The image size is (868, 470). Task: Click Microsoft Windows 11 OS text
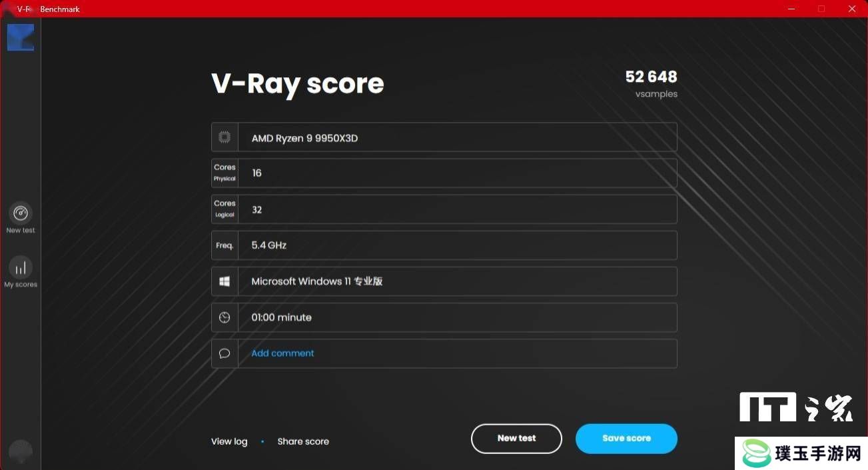(316, 281)
